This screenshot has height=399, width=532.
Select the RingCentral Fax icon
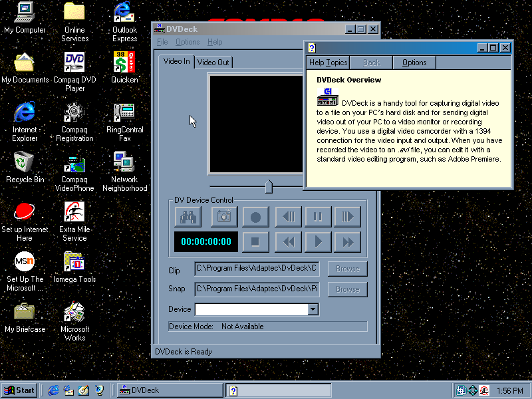124,122
